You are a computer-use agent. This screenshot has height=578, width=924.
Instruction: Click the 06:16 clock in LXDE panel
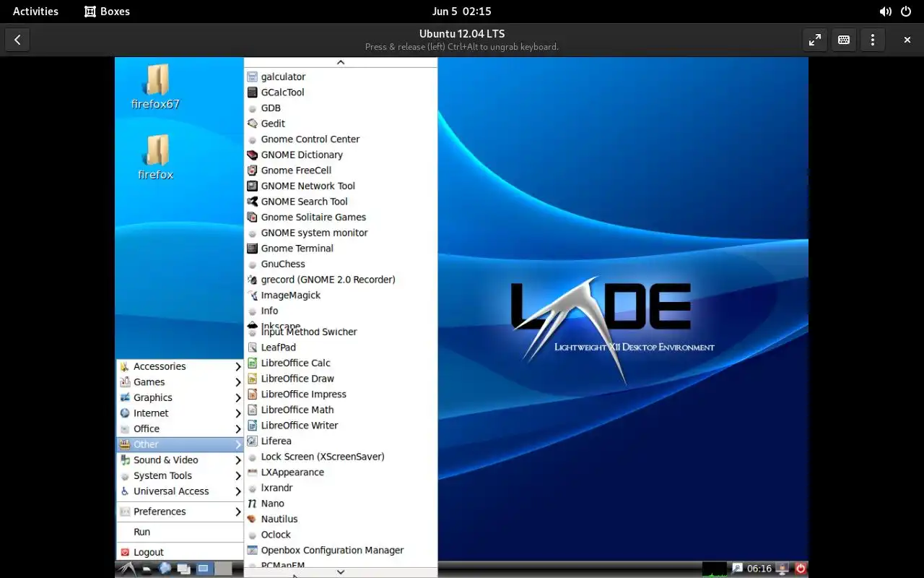coord(759,569)
